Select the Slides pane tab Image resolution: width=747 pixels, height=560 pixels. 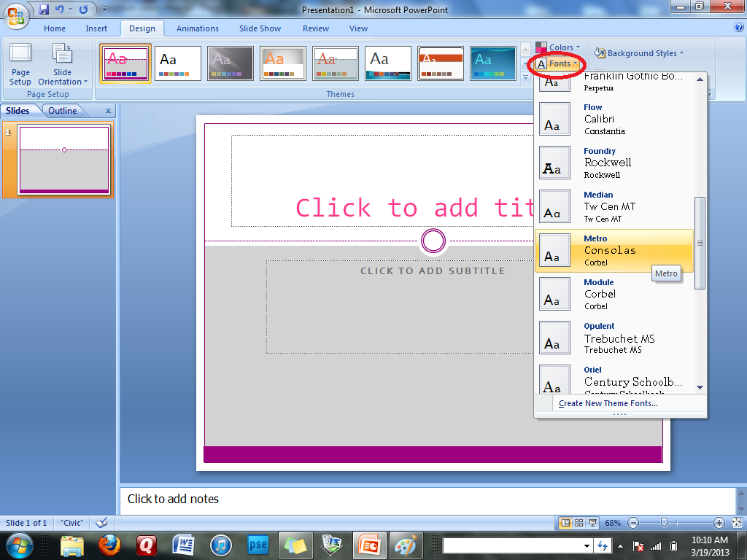(18, 111)
